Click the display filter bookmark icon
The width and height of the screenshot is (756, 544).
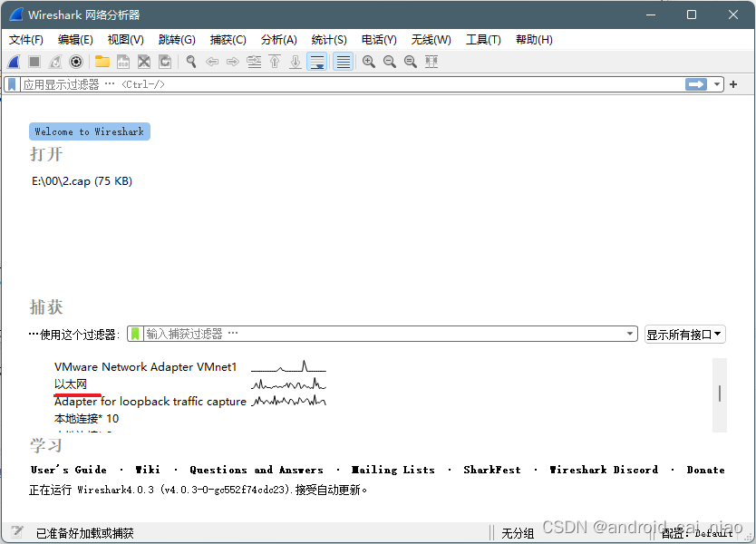coord(12,84)
